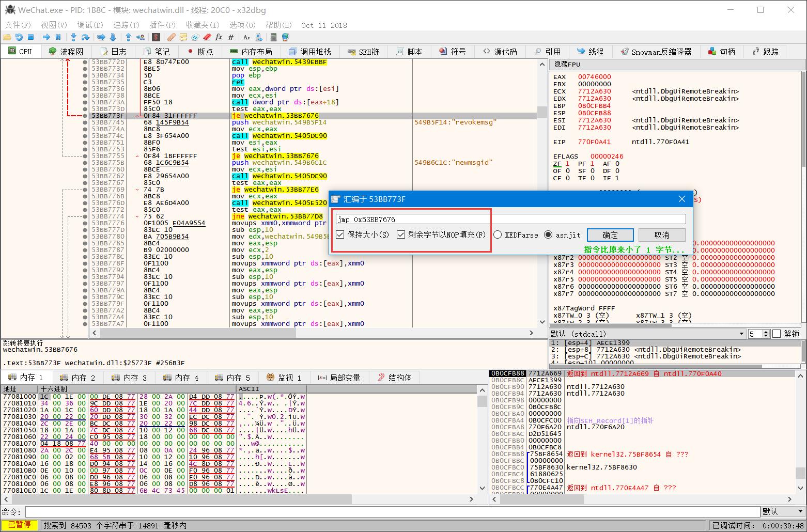Run to user code icon
807x532 pixels.
pos(140,37)
